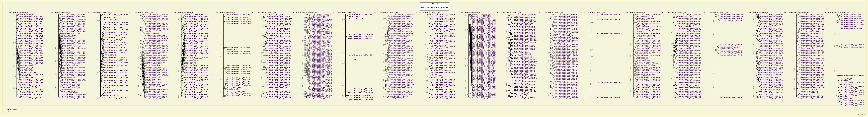Open the BxPI382150_5A map title

click(x=509, y=12)
